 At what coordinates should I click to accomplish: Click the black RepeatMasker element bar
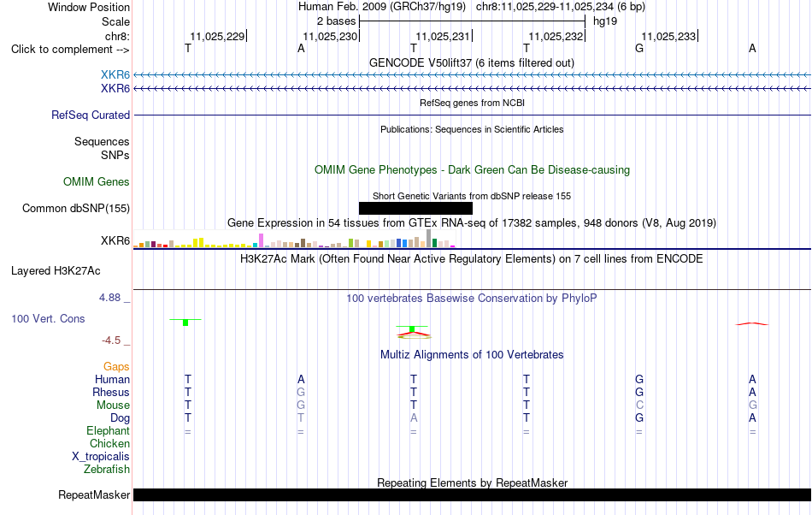[472, 494]
